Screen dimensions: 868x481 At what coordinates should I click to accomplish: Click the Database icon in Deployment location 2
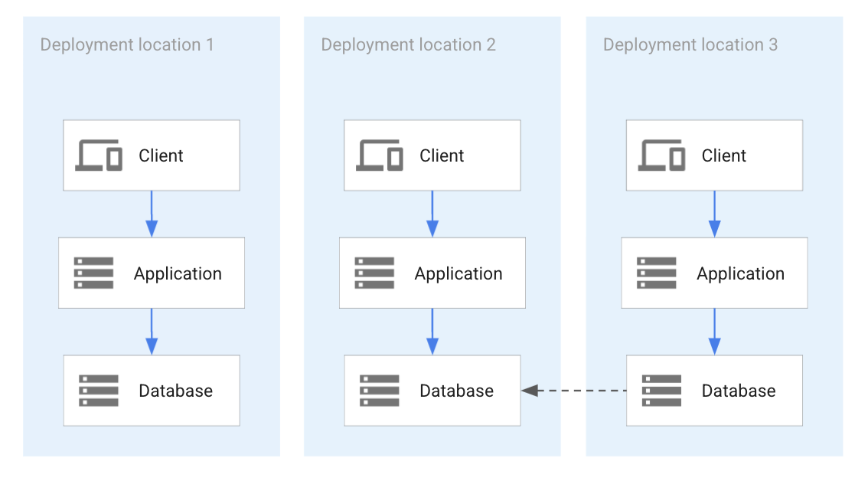click(x=378, y=390)
